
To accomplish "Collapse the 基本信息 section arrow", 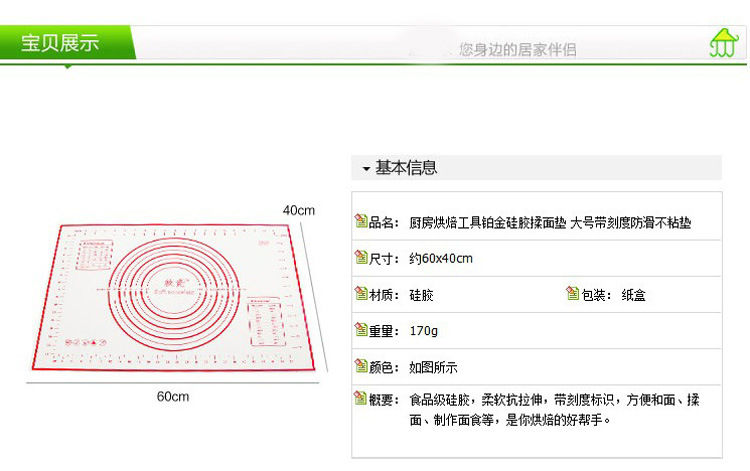I will [x=366, y=169].
